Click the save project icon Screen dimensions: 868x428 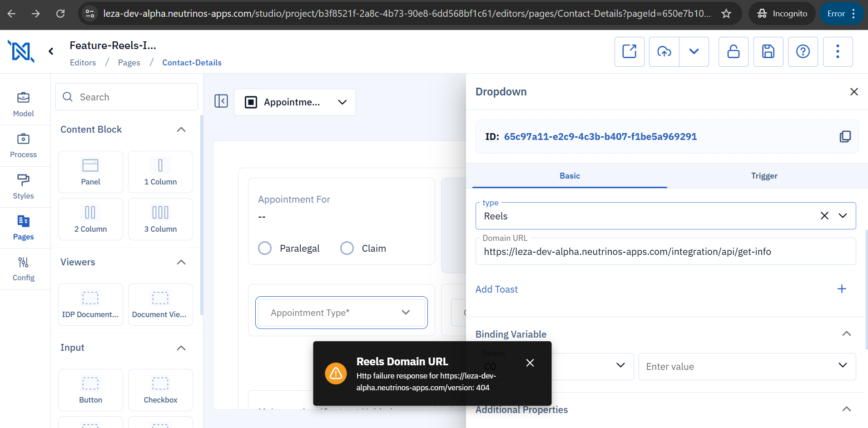[768, 52]
